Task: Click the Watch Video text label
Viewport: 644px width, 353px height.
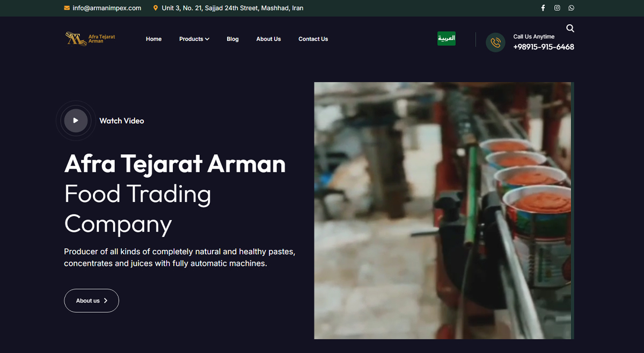Action: (x=122, y=121)
